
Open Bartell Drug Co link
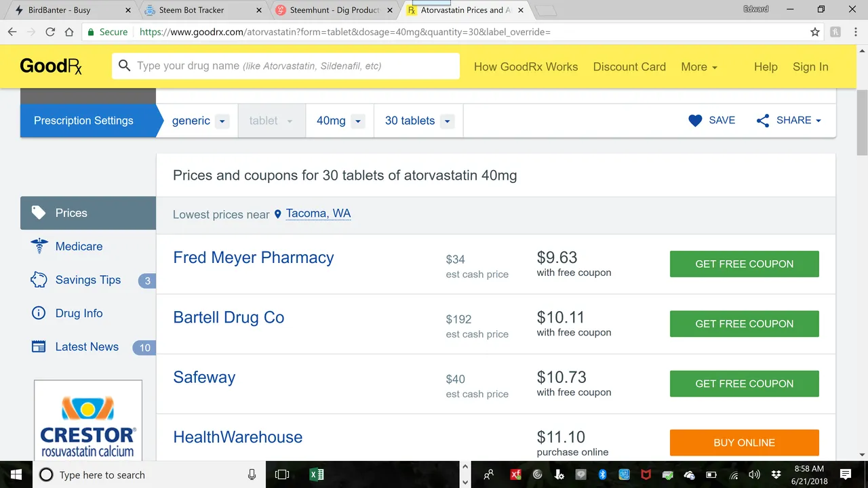[x=229, y=317]
